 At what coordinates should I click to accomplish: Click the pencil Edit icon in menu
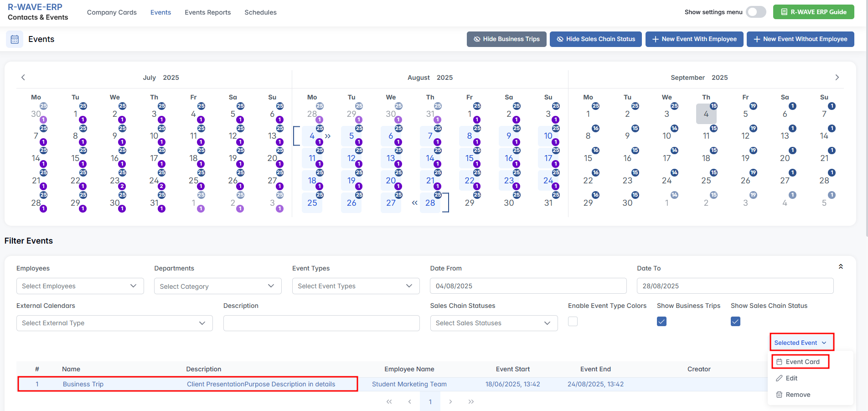780,378
